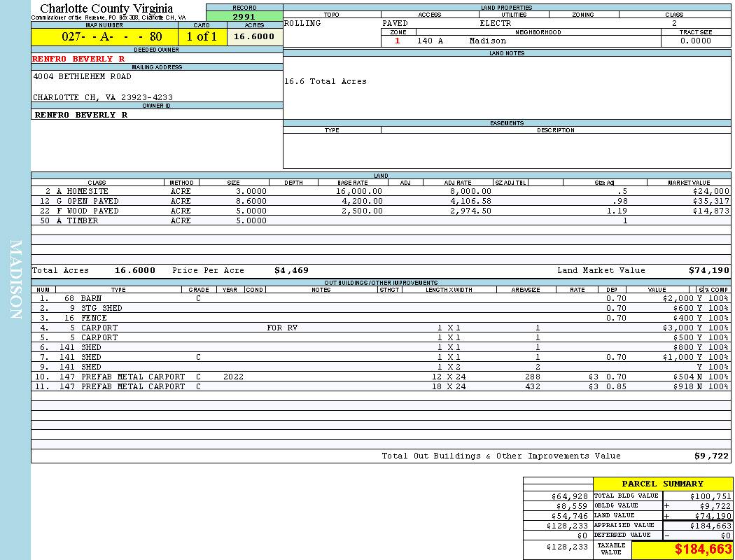Click the "1 of 1" card indicator
Viewport: 735px width, 560px height.
click(x=202, y=36)
